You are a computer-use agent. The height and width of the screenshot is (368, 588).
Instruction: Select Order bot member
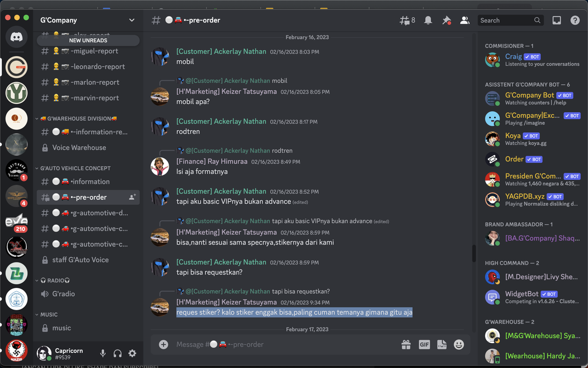[x=533, y=159]
